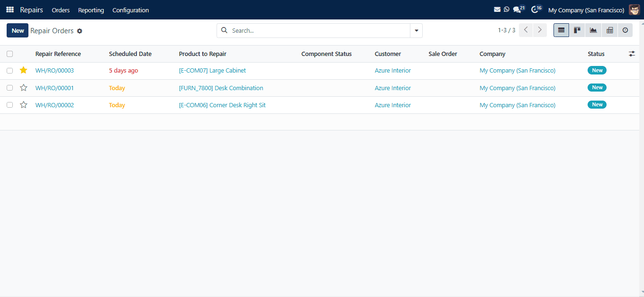Click the Repairs app title

coord(31,10)
